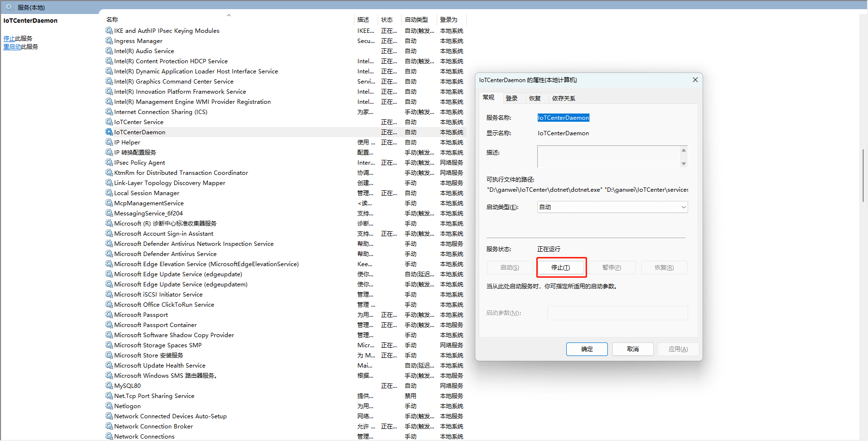Click the gear icon for Net.Tcp Port Sharing Service

[x=109, y=396]
